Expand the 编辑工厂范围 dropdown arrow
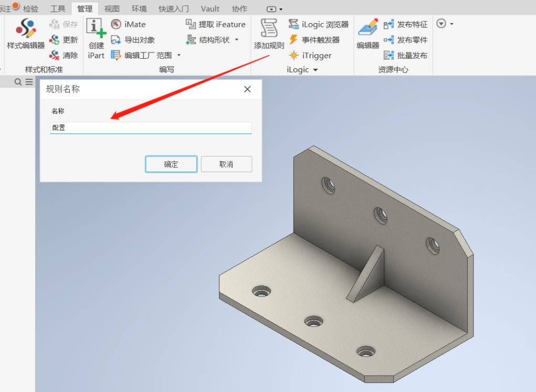This screenshot has height=392, width=536. coord(179,56)
